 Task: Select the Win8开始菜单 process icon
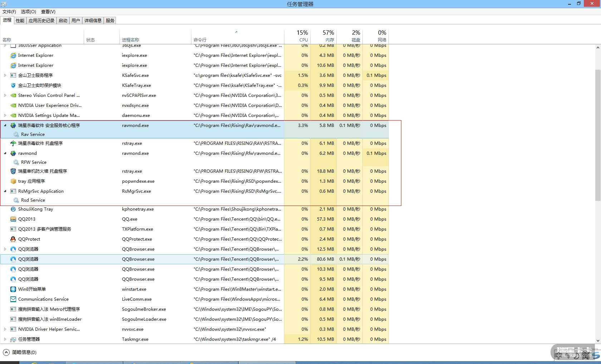[x=13, y=289]
